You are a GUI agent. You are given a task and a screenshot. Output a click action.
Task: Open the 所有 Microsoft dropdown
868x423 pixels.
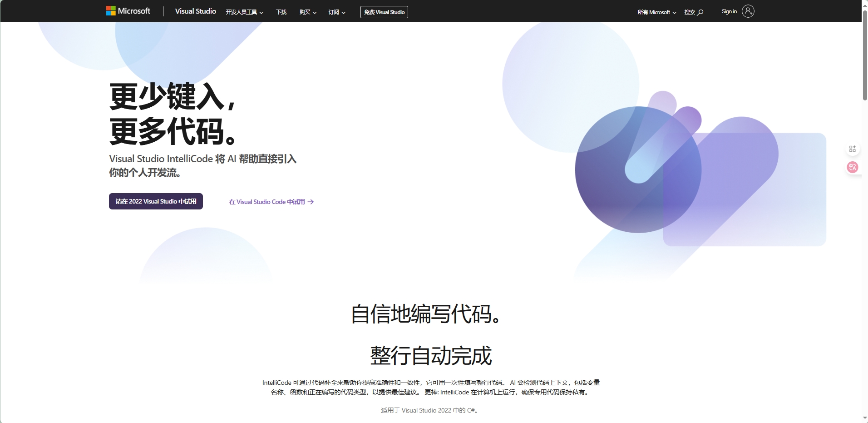[656, 12]
